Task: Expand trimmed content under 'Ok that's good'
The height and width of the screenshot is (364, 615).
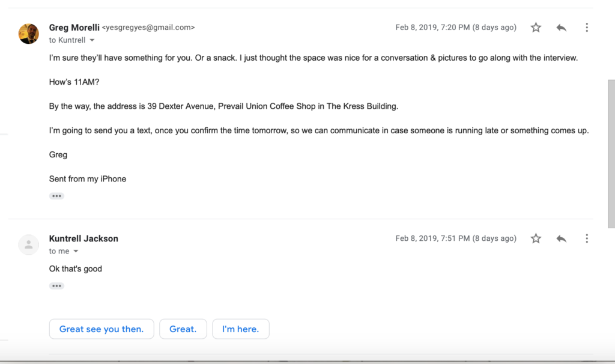Action: pos(56,286)
